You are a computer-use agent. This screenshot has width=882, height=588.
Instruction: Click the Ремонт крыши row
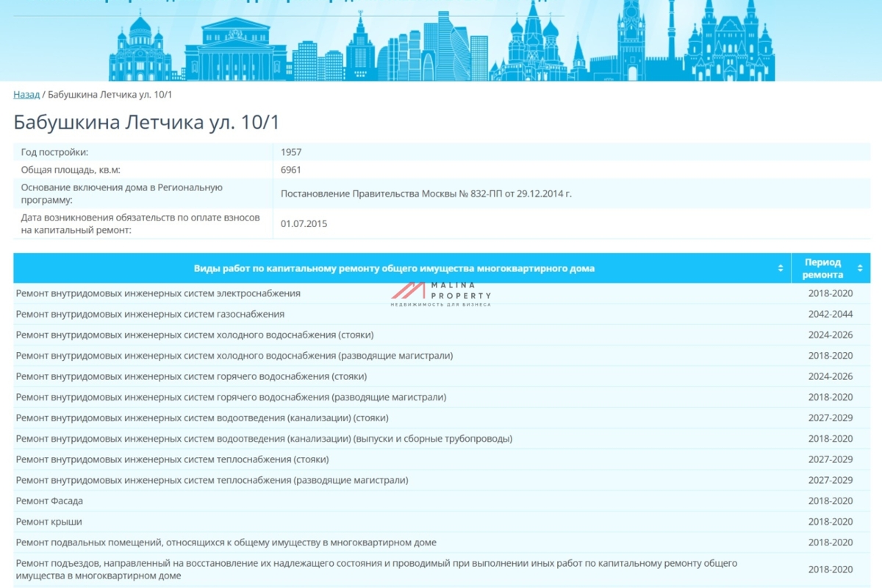49,522
